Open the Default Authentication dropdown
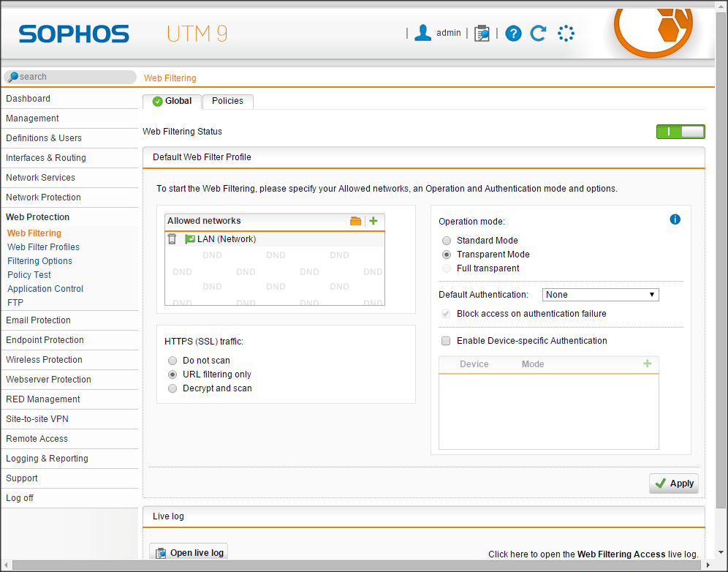This screenshot has width=728, height=572. pos(600,295)
